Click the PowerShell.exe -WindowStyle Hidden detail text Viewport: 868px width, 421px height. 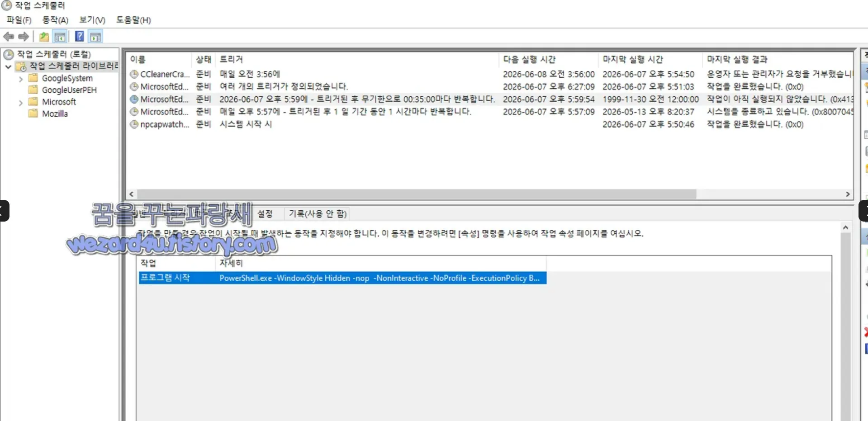[x=379, y=278]
